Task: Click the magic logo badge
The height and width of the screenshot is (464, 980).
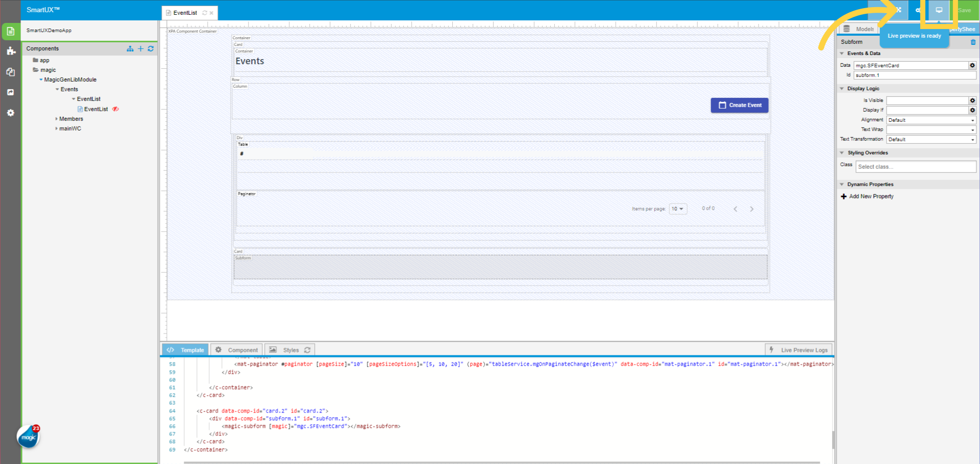Action: click(x=29, y=437)
